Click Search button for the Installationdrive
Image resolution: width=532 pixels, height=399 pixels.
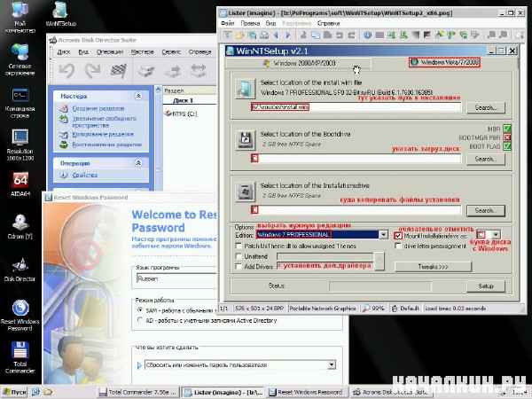[486, 210]
